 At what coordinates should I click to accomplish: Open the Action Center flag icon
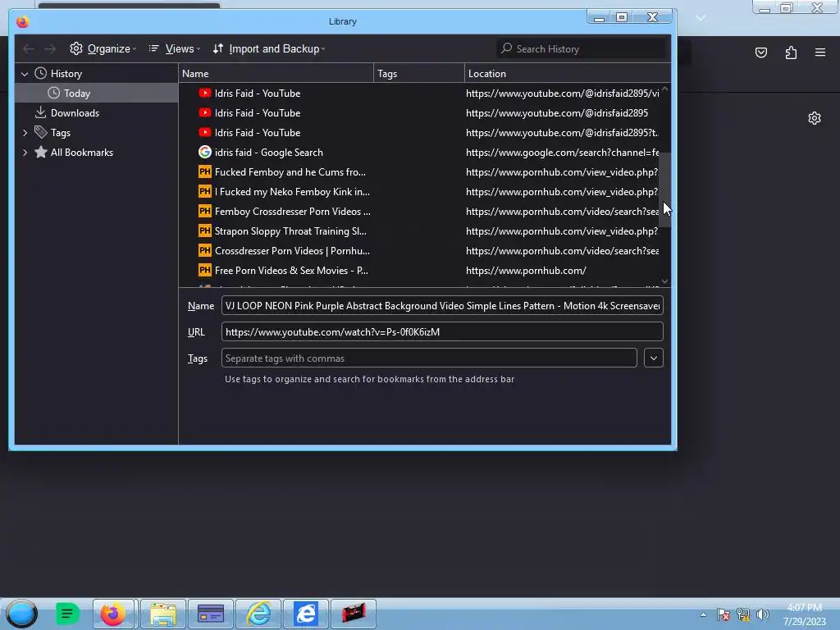click(723, 614)
